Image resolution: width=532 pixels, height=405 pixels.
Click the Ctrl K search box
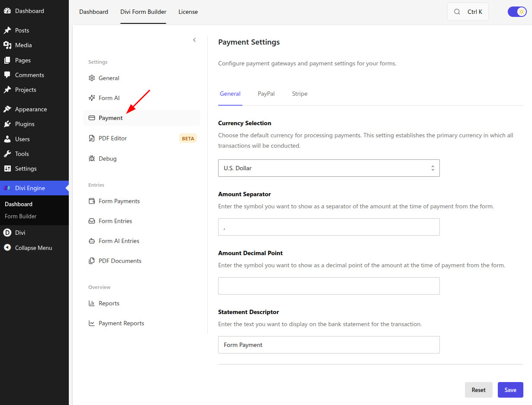[468, 12]
